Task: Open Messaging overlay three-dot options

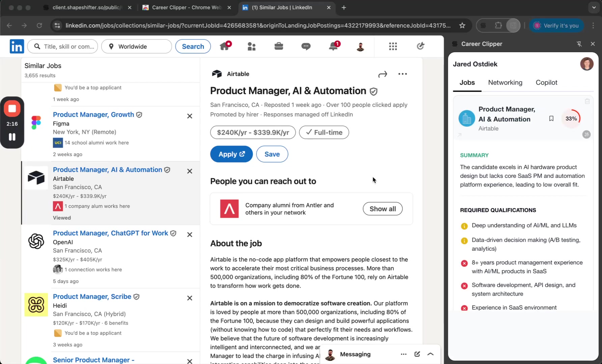Action: click(x=404, y=354)
